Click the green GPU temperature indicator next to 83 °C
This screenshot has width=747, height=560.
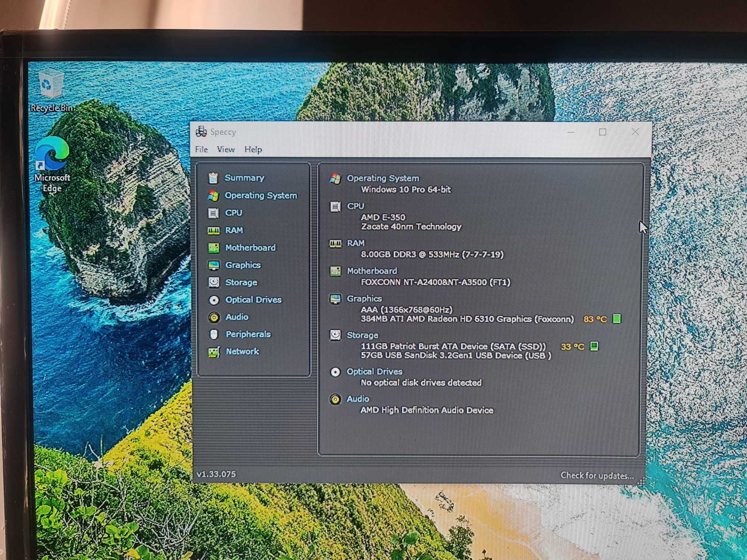[617, 319]
